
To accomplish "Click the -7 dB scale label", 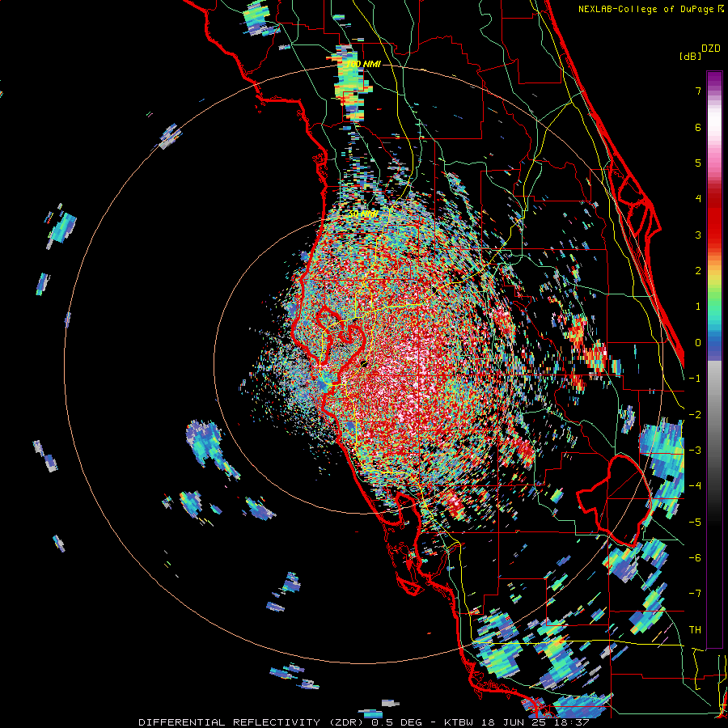I will (695, 594).
